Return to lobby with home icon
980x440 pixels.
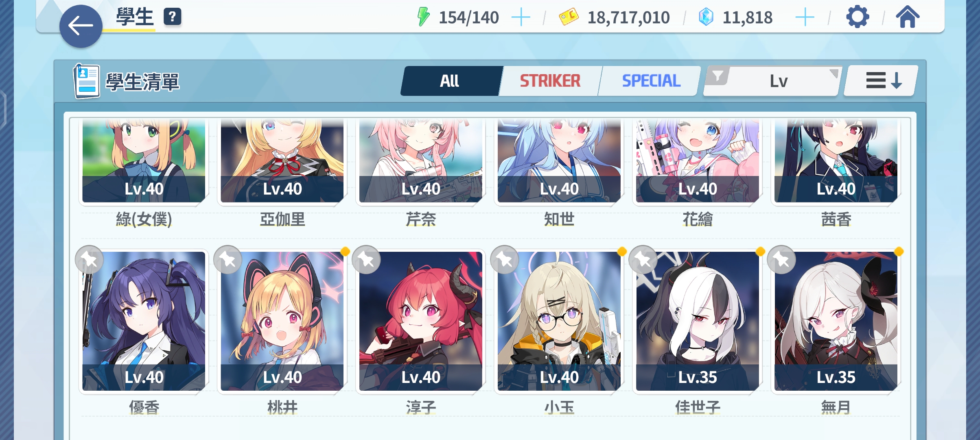[907, 17]
